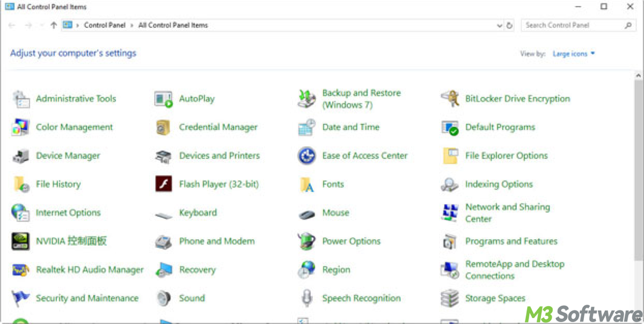Go up one level arrow
Viewport: 644px width, 324px height.
53,25
